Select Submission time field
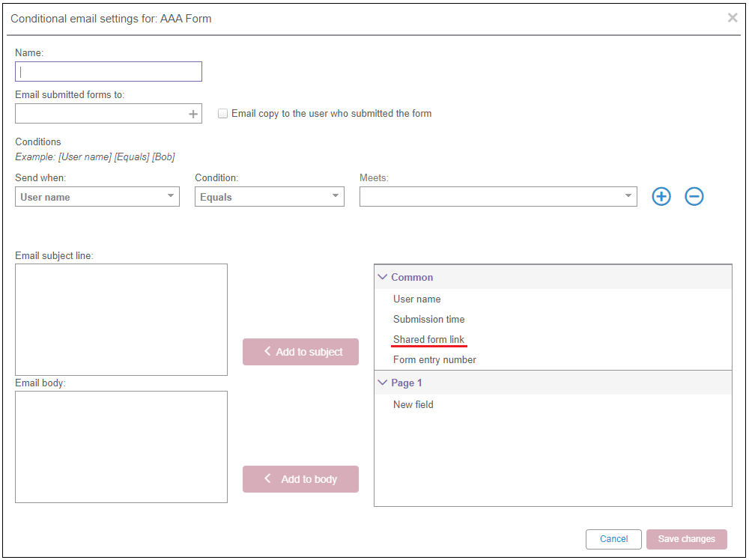The height and width of the screenshot is (560, 749). pos(428,319)
